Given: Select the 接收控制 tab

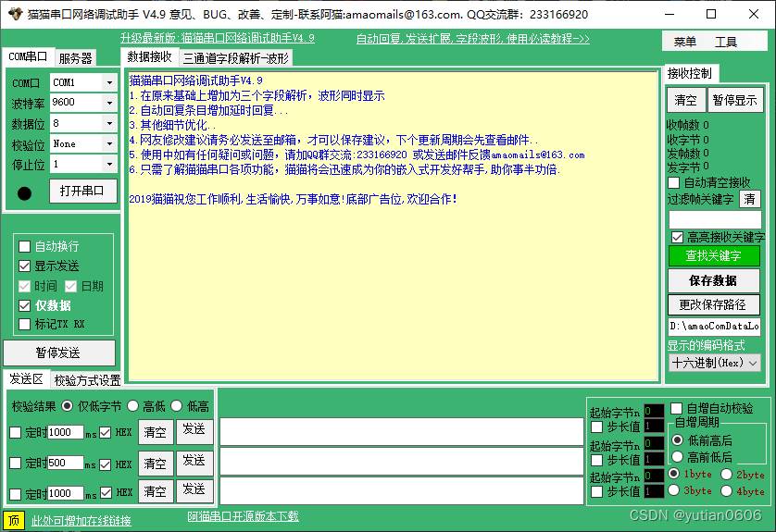Looking at the screenshot, I should tap(689, 74).
